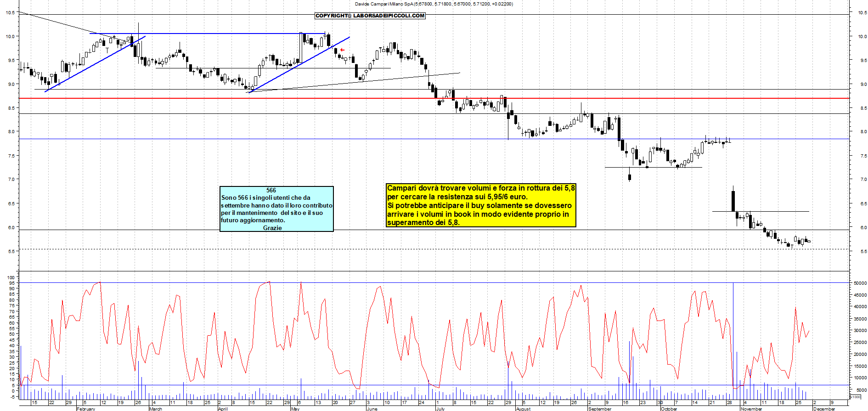Click the x1000 volume multiplier label
The width and height of the screenshot is (868, 411).
pyautogui.click(x=856, y=397)
